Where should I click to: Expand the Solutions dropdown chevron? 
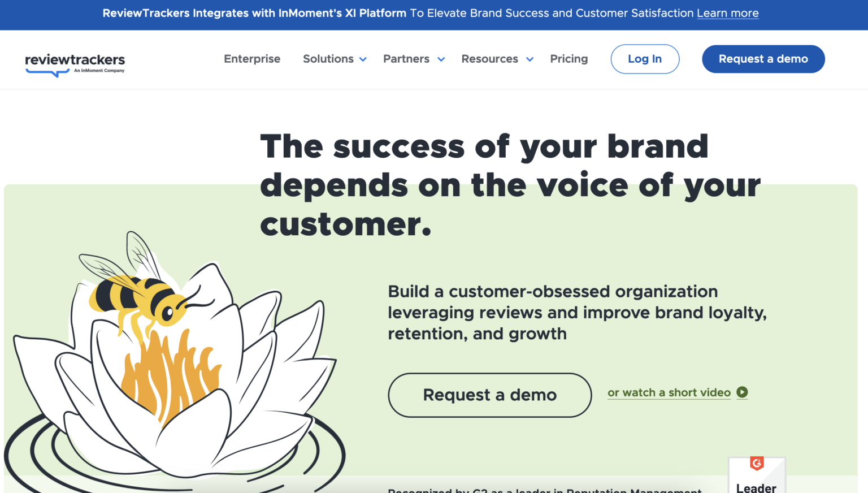point(363,59)
